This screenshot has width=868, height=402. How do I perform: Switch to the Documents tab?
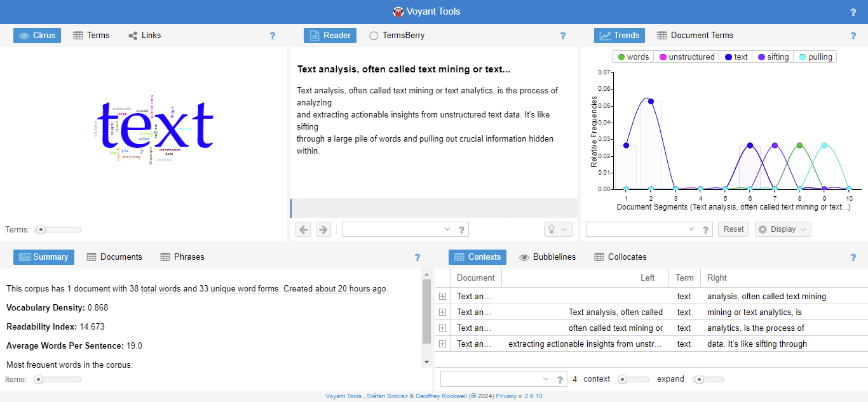tap(120, 257)
